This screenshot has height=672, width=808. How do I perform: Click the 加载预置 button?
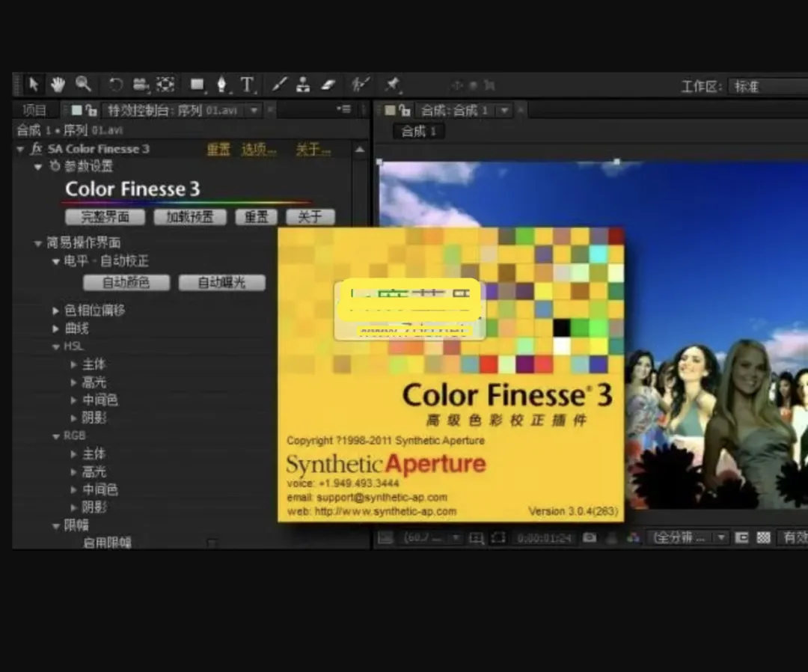coord(189,217)
